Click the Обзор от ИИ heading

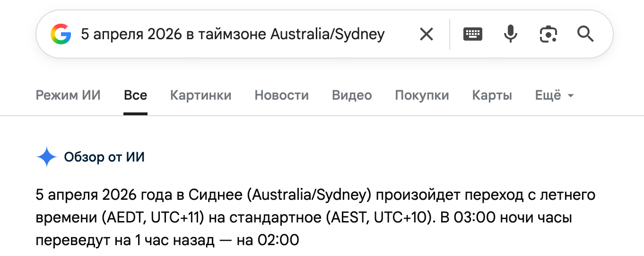tap(104, 157)
